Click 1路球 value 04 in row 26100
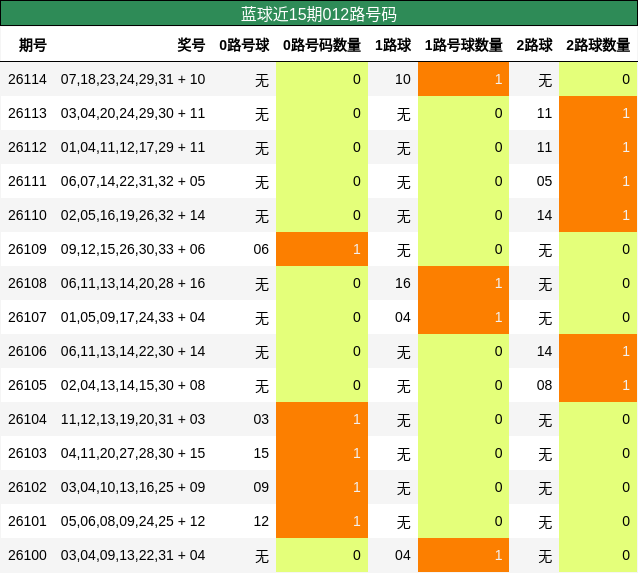The width and height of the screenshot is (638, 573). (403, 555)
